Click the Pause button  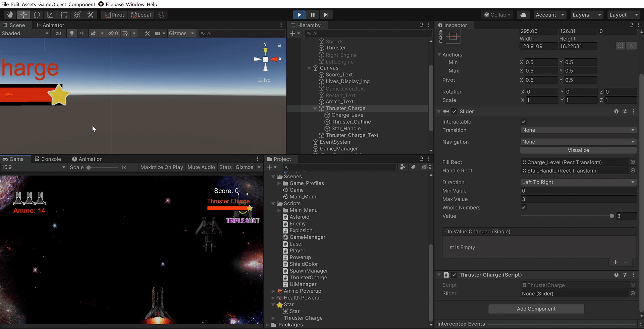[x=313, y=15]
